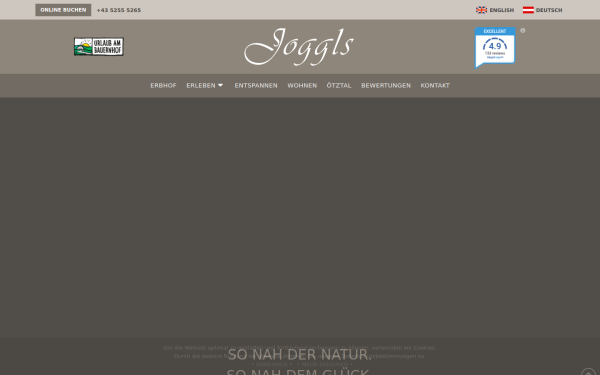Open the Bewertungen page

click(386, 86)
